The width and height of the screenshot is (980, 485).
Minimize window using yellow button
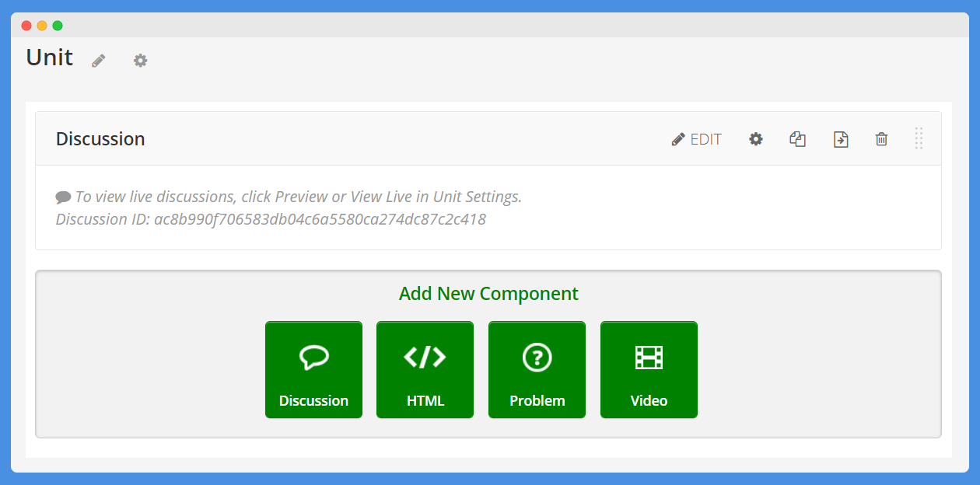click(x=42, y=26)
